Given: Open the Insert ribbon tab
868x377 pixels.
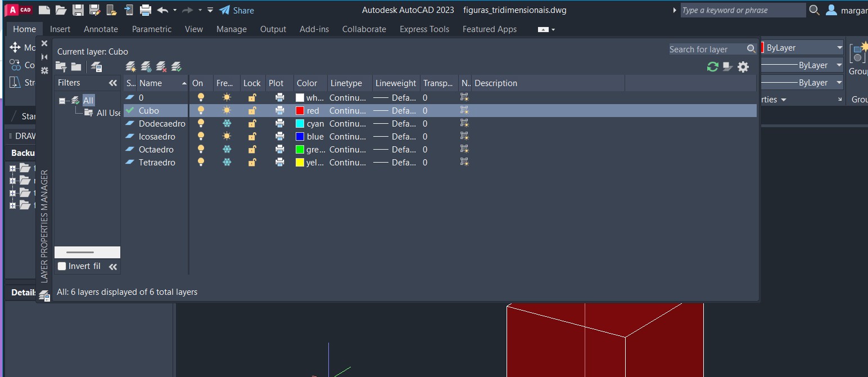Looking at the screenshot, I should (x=60, y=29).
